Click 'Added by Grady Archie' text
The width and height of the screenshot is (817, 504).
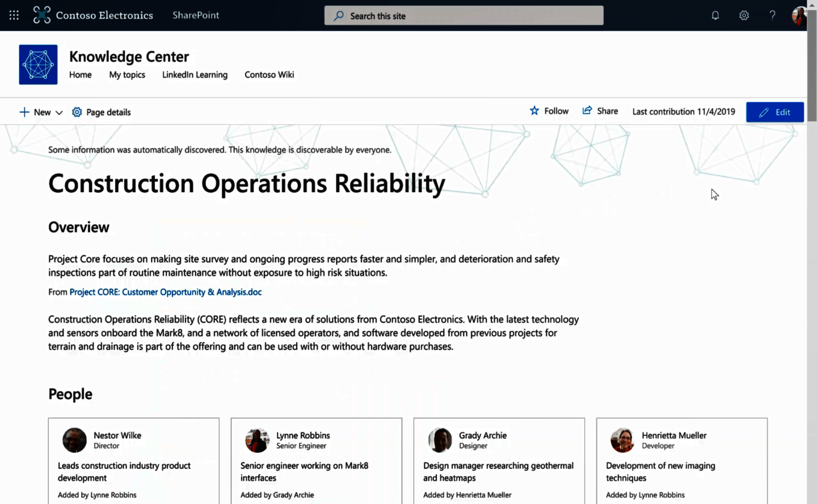(277, 495)
